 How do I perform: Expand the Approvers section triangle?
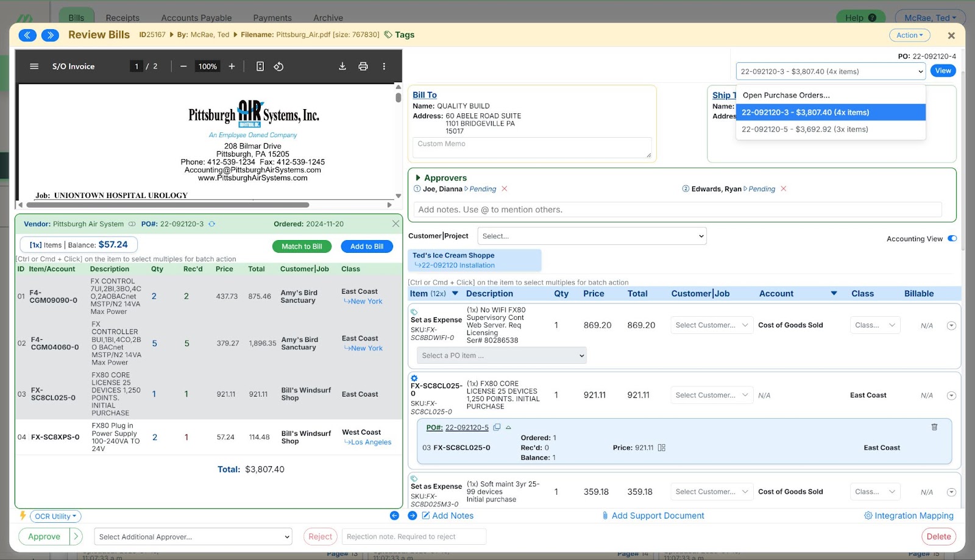pos(418,178)
